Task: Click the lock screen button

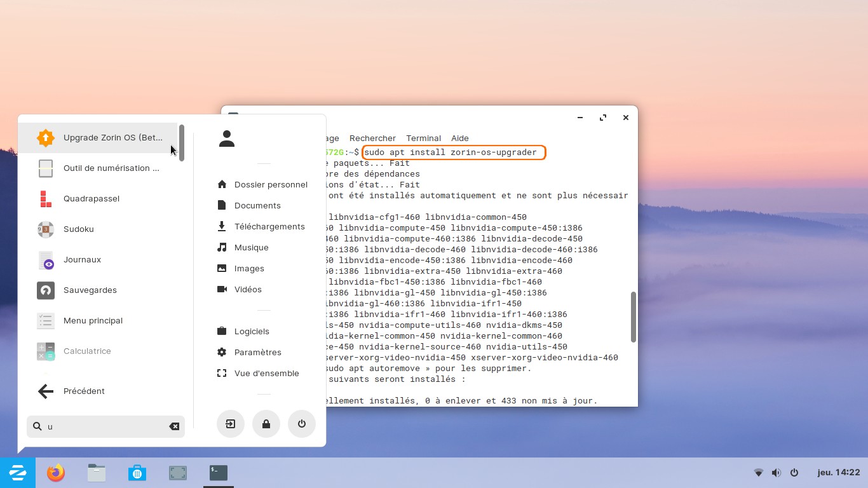Action: [266, 424]
